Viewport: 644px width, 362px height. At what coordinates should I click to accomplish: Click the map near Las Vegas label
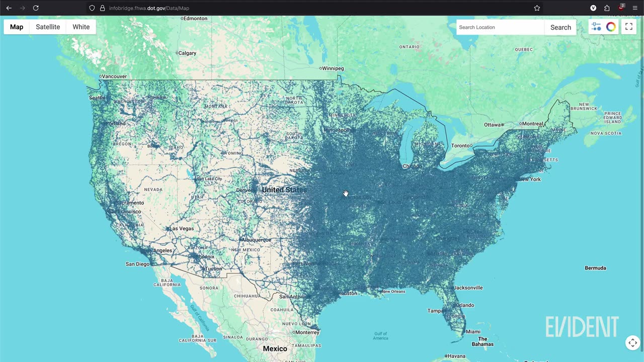[x=181, y=228]
